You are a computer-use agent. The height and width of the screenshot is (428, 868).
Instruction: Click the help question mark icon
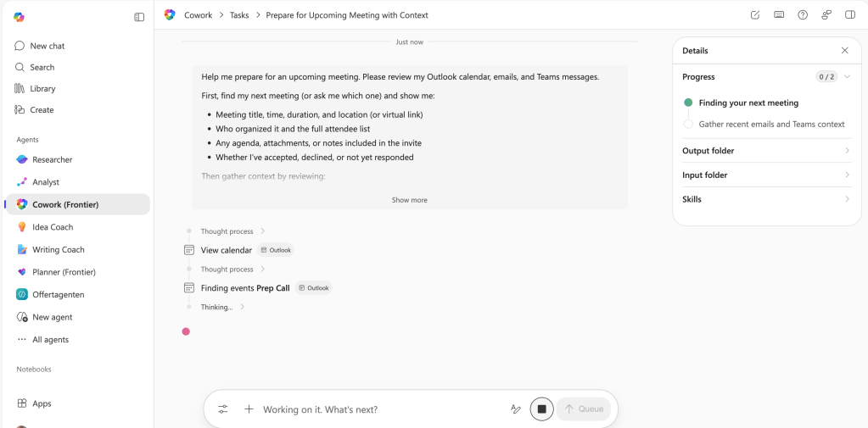pos(803,15)
